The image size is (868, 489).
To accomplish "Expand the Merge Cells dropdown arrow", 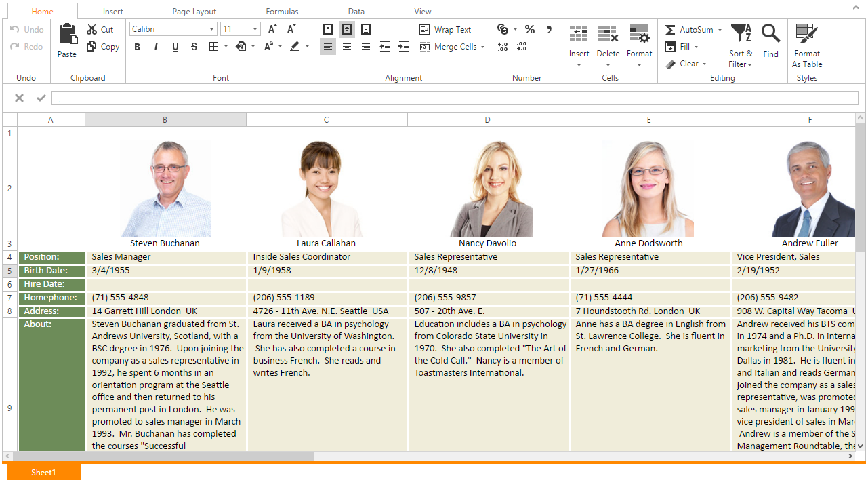I will (482, 47).
